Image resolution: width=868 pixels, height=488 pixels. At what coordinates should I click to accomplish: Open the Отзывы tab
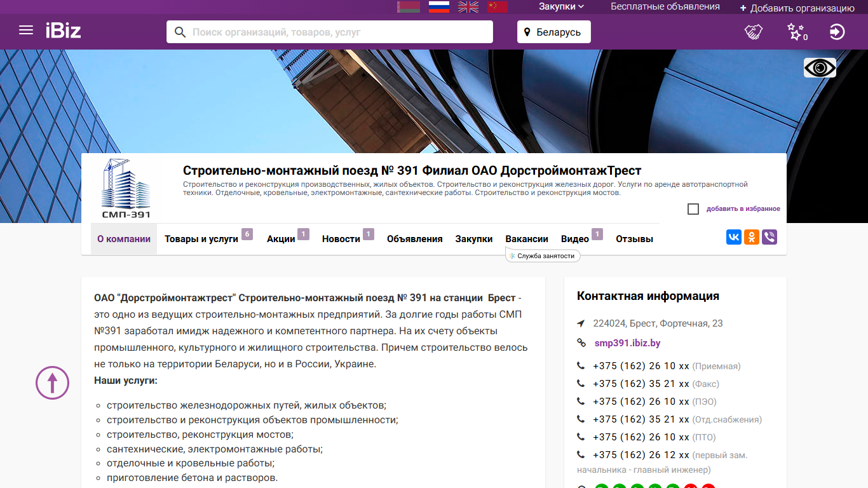635,239
